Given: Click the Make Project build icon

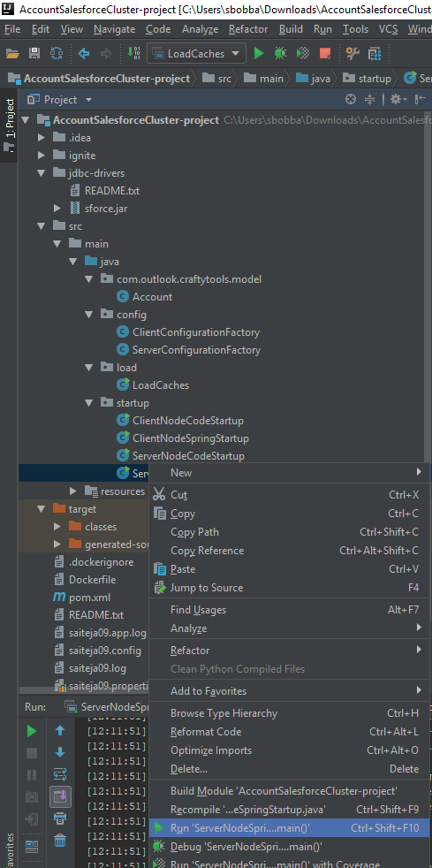Looking at the screenshot, I should (133, 53).
